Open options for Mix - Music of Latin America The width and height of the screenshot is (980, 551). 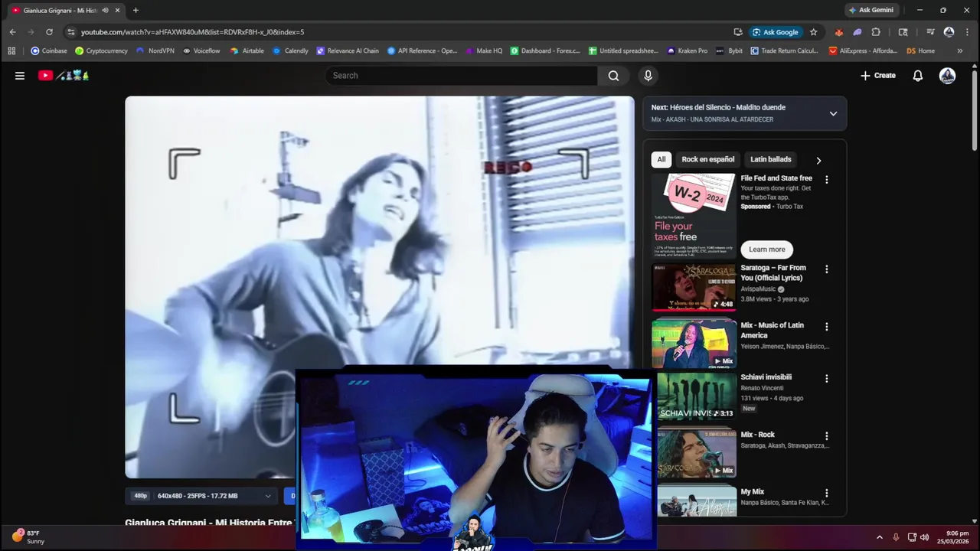(x=826, y=327)
